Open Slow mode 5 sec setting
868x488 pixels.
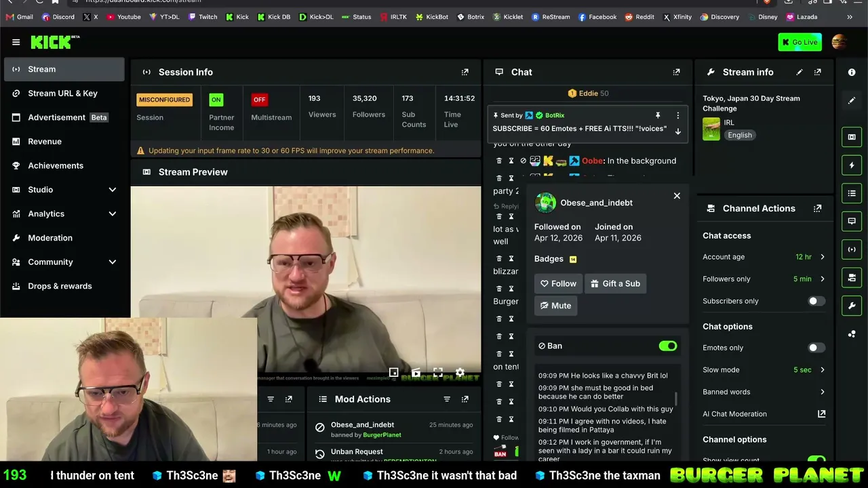pyautogui.click(x=764, y=369)
